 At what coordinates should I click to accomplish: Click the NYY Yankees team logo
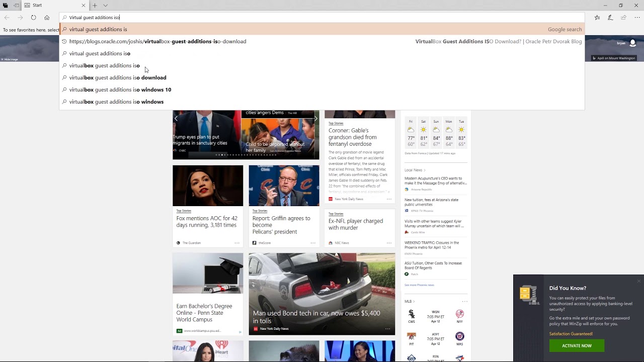coord(459,314)
